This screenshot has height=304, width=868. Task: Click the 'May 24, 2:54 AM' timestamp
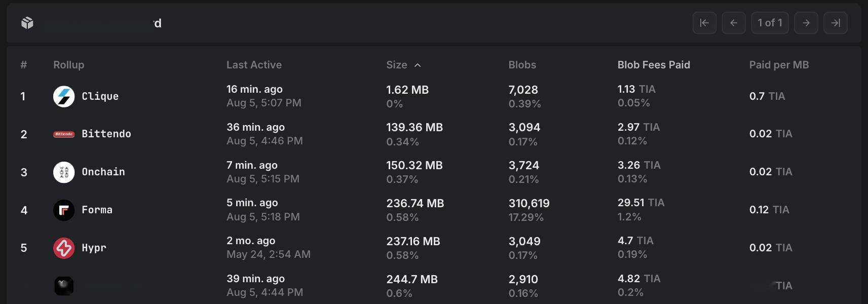[x=269, y=254]
